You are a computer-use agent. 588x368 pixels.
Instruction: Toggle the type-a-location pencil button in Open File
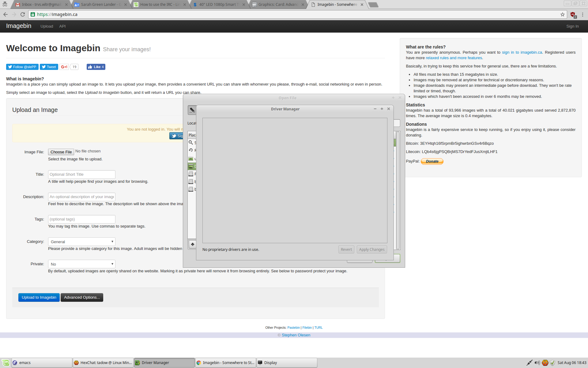[192, 110]
